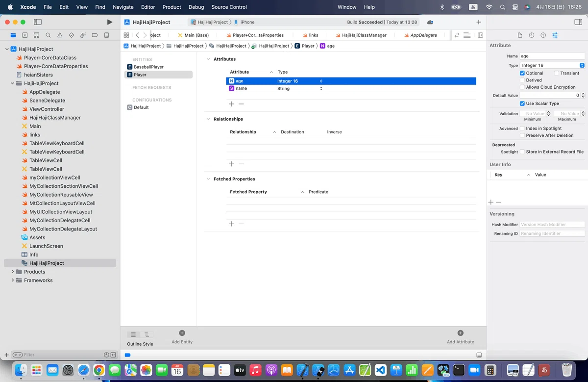588x382 pixels.
Task: Go back with the editor left arrow
Action: (x=138, y=35)
